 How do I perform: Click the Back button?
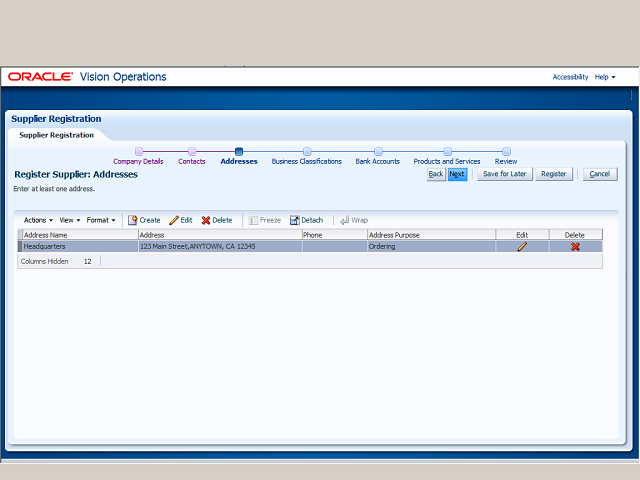click(436, 174)
